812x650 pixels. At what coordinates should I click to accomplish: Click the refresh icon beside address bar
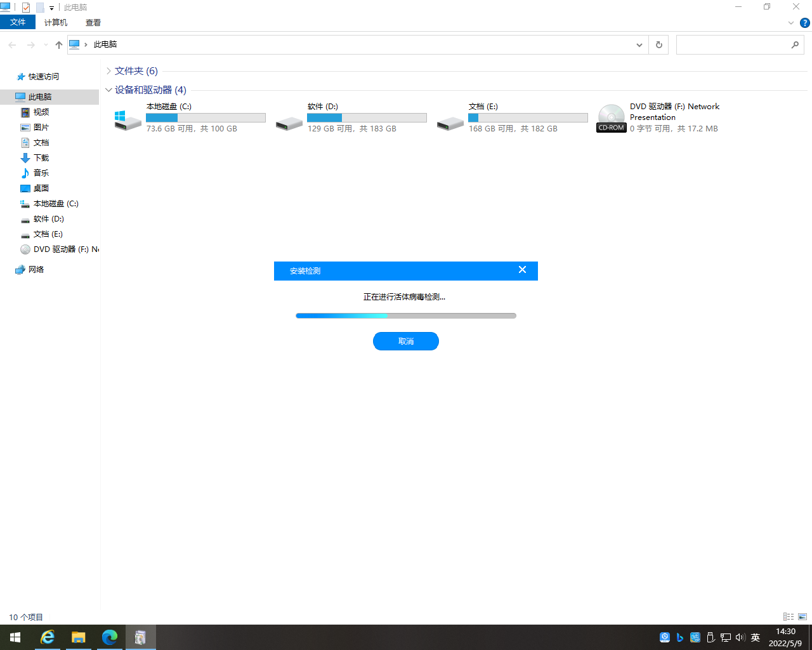tap(658, 44)
